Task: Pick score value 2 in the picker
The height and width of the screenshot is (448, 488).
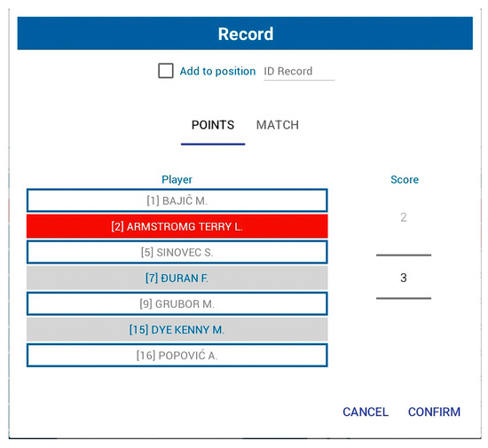Action: pyautogui.click(x=404, y=217)
